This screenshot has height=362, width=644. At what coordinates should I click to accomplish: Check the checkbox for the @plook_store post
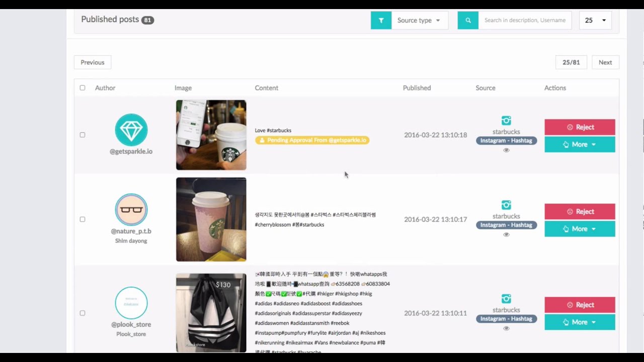(83, 313)
